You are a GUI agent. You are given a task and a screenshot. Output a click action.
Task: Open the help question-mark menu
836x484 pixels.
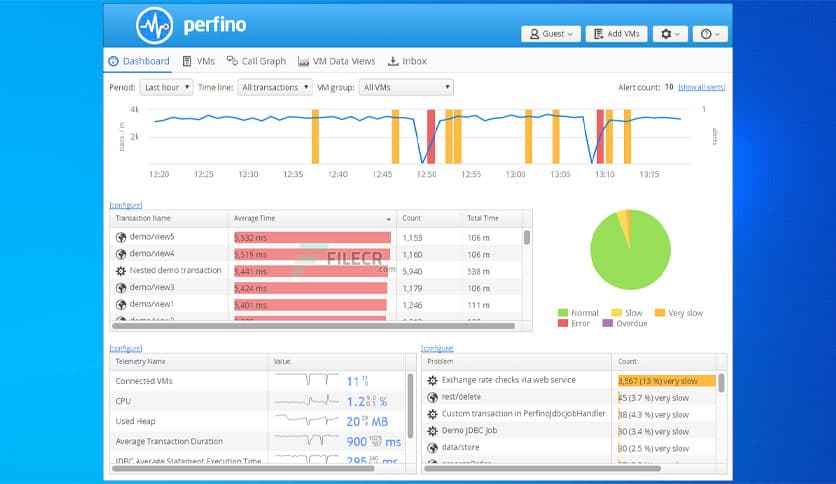point(710,34)
